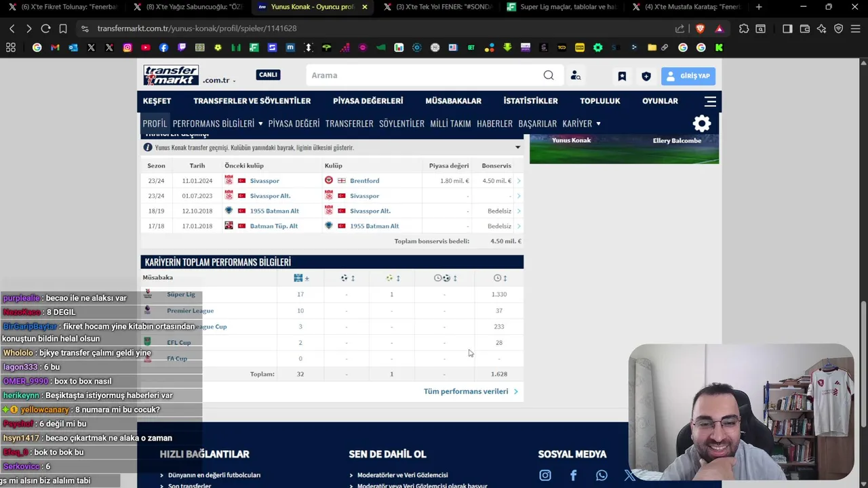This screenshot has height=488, width=868.
Task: Open WhatsApp social media icon in footer
Action: [601, 475]
